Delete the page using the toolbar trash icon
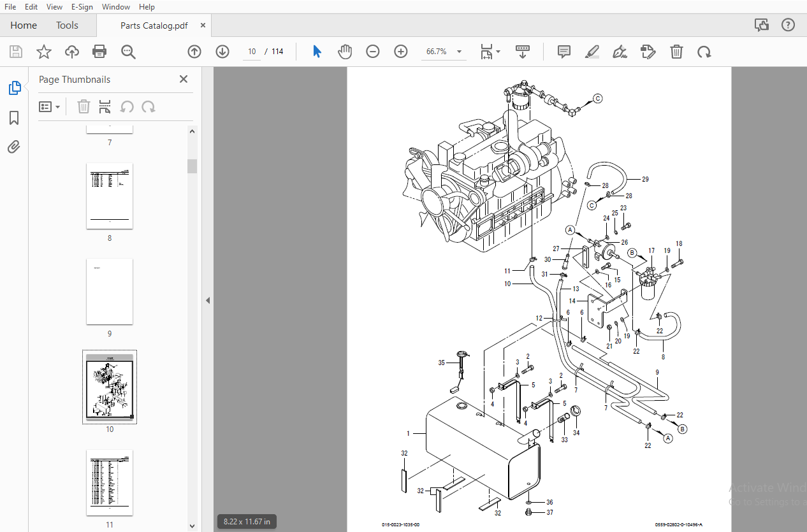The width and height of the screenshot is (807, 532). coord(676,52)
